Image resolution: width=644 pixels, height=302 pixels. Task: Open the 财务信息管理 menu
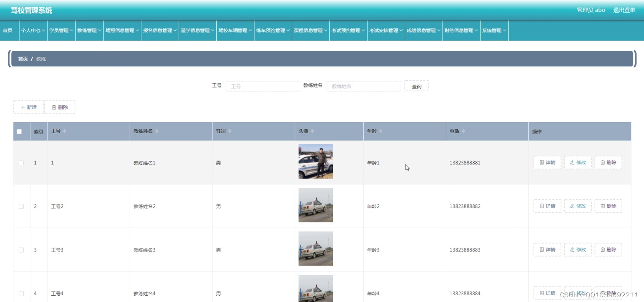click(461, 30)
